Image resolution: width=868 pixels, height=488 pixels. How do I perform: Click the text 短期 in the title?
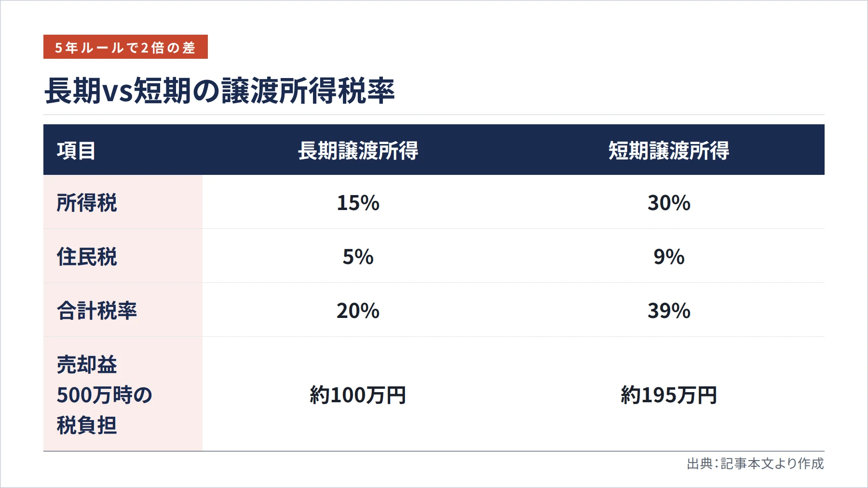click(x=162, y=91)
